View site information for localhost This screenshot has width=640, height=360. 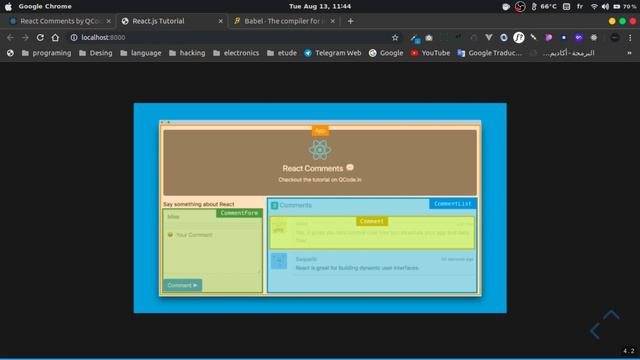74,38
